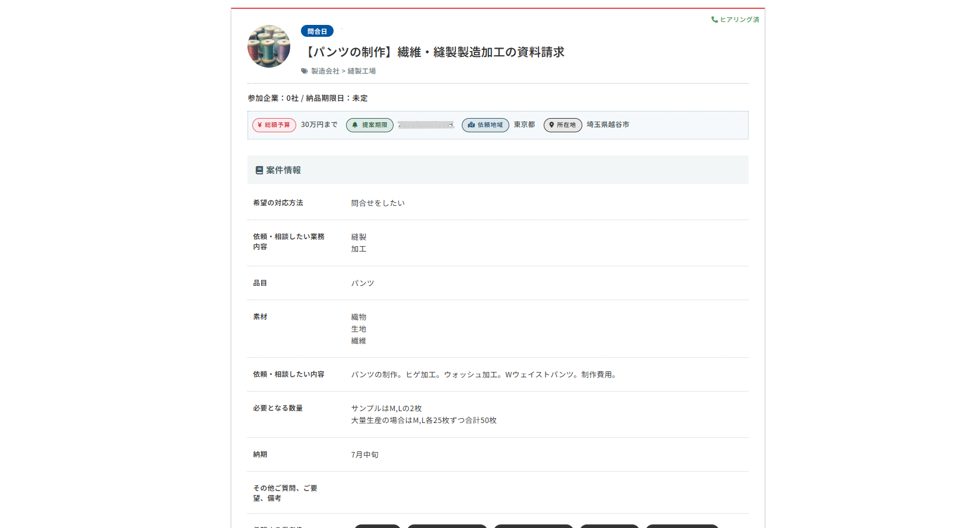Viewport: 980px width, 528px height.
Task: Click the 参加企業：0社 / 納品期限日：未定 line
Action: click(x=307, y=98)
